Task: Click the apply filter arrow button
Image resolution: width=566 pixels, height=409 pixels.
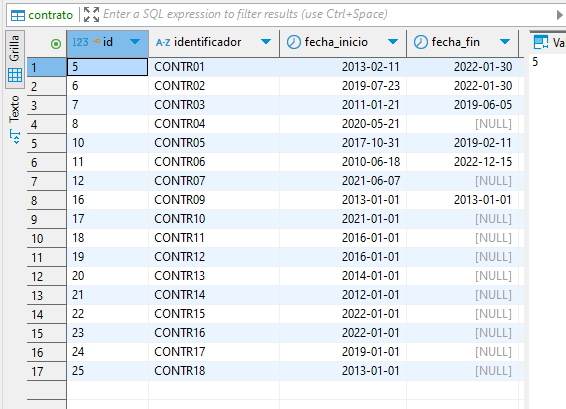Action: tap(559, 15)
